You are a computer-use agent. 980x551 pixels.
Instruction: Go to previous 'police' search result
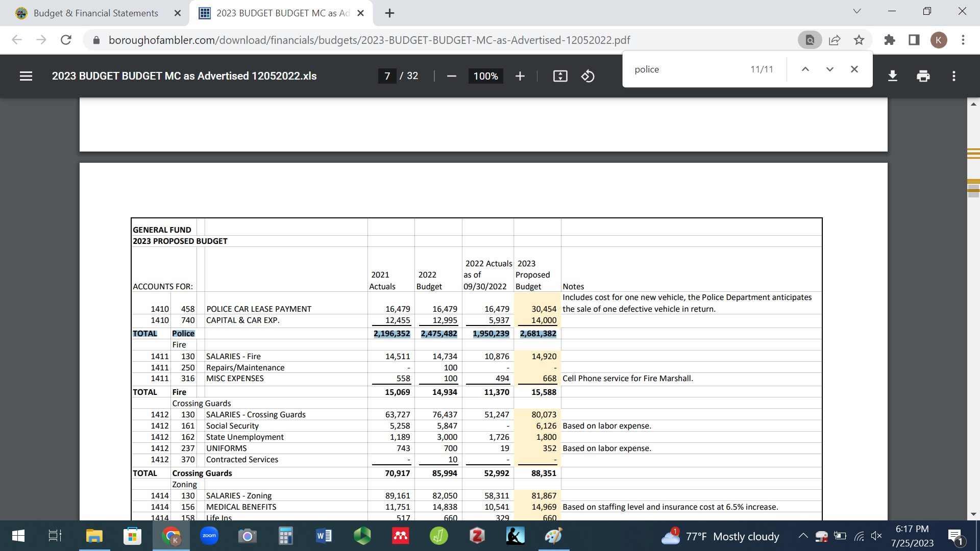(x=805, y=69)
